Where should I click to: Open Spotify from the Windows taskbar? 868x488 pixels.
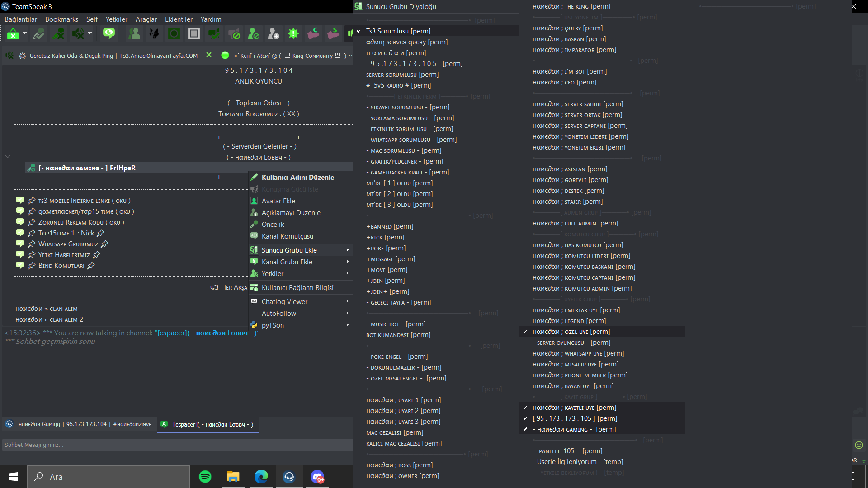(205, 477)
